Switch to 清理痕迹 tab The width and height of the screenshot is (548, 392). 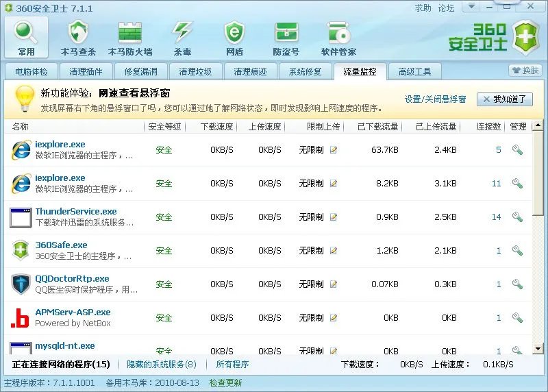tap(250, 72)
